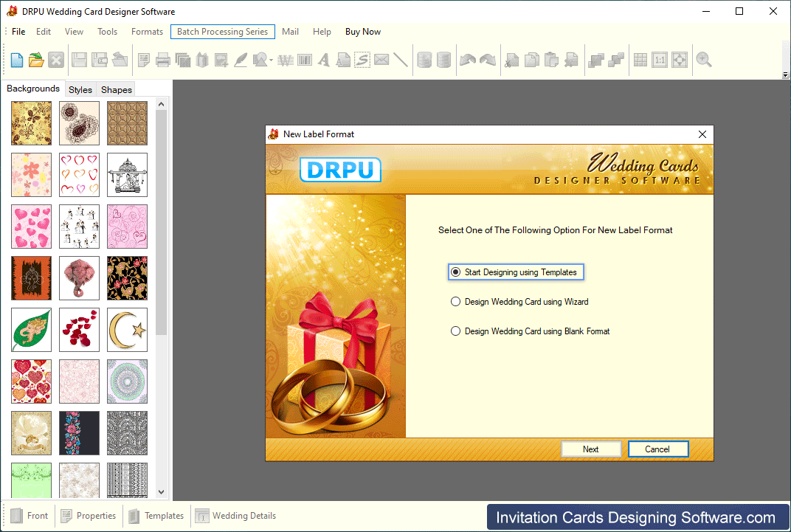This screenshot has height=532, width=791.
Task: Choose the brown geometric pattern background thumbnail
Action: [127, 123]
